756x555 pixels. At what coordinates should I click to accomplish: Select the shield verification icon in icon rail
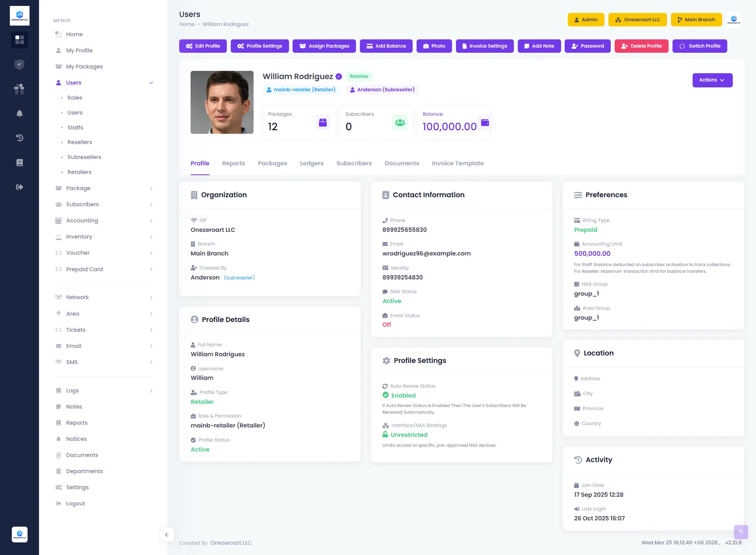pos(19,65)
